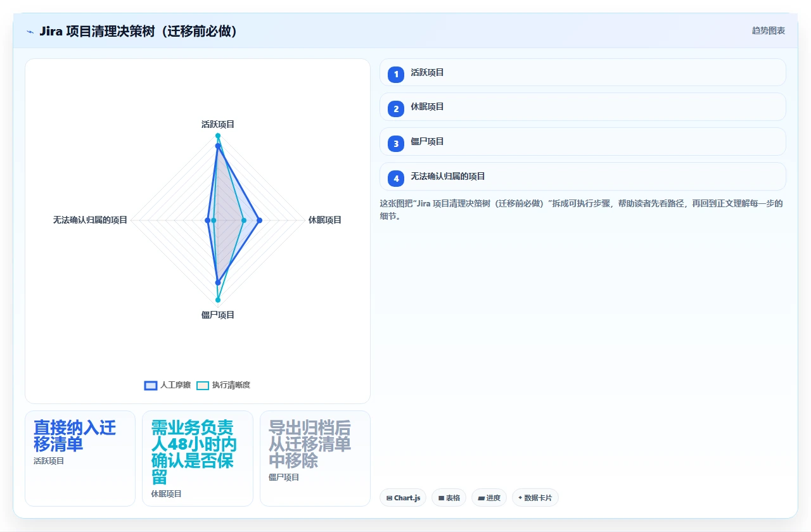Click the blue data point on 休眠项目 axis
The image size is (811, 532).
pyautogui.click(x=259, y=220)
